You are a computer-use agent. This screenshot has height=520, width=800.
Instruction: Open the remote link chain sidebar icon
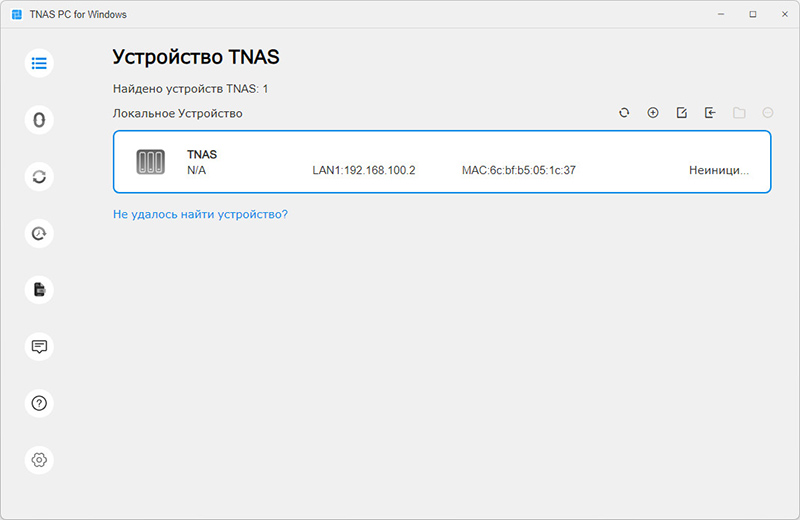pyautogui.click(x=39, y=120)
